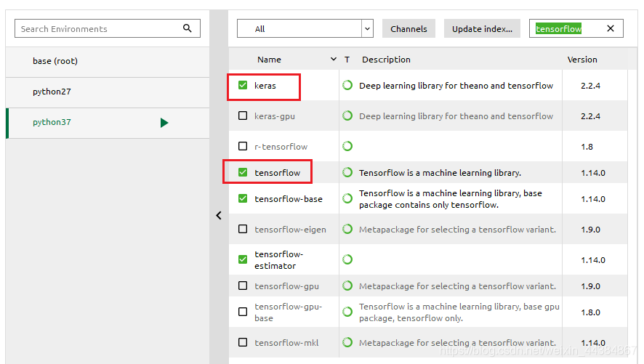This screenshot has width=644, height=364.
Task: Uncheck the keras package checkbox
Action: 243,85
